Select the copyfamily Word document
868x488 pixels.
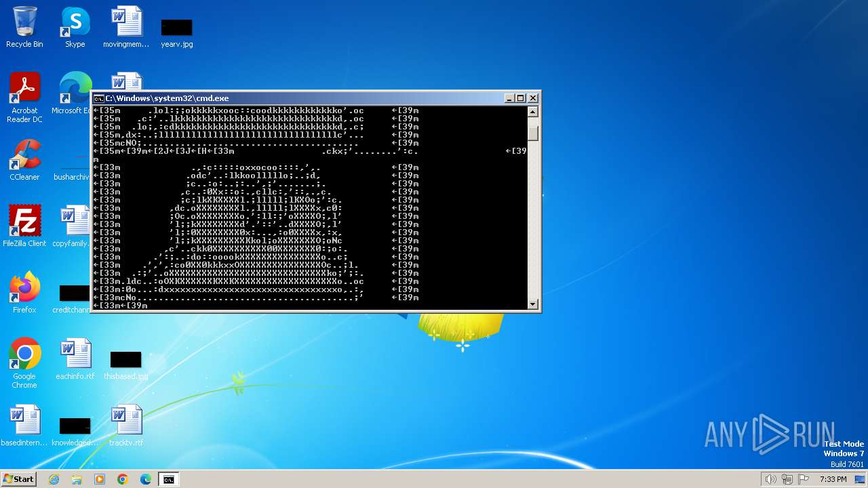click(x=71, y=226)
